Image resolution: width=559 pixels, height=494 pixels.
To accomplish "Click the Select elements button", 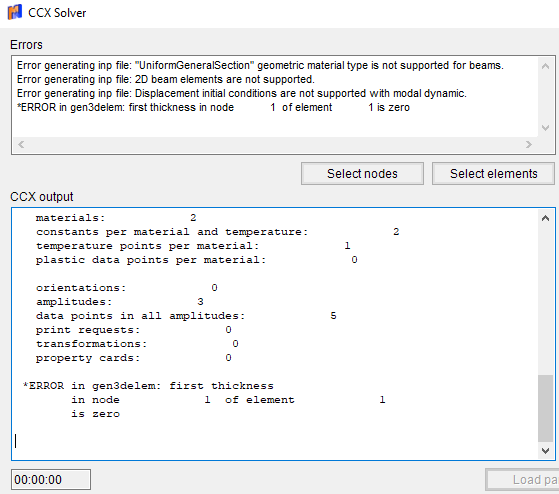I will click(493, 174).
